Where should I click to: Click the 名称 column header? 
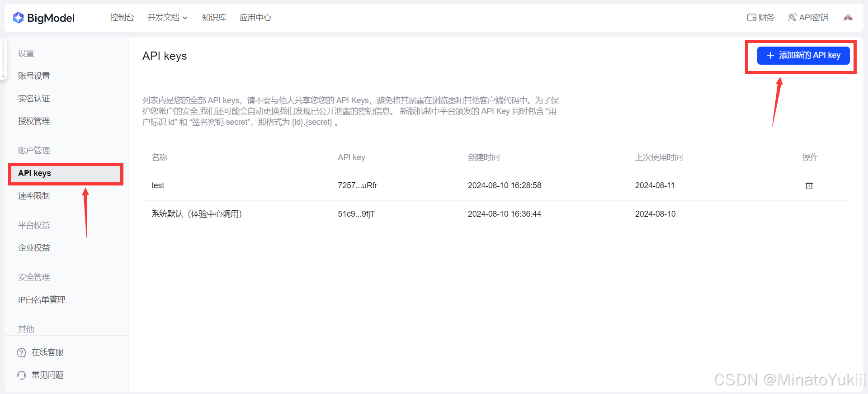pos(160,157)
